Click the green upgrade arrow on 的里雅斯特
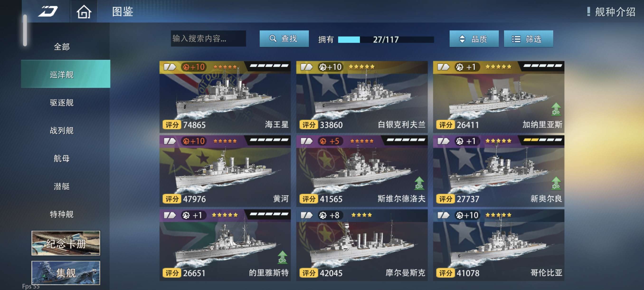Image resolution: width=644 pixels, height=290 pixels. pos(282,257)
